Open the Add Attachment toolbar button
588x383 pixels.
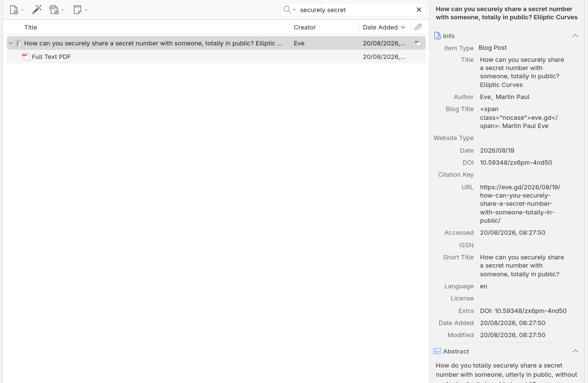pyautogui.click(x=57, y=10)
